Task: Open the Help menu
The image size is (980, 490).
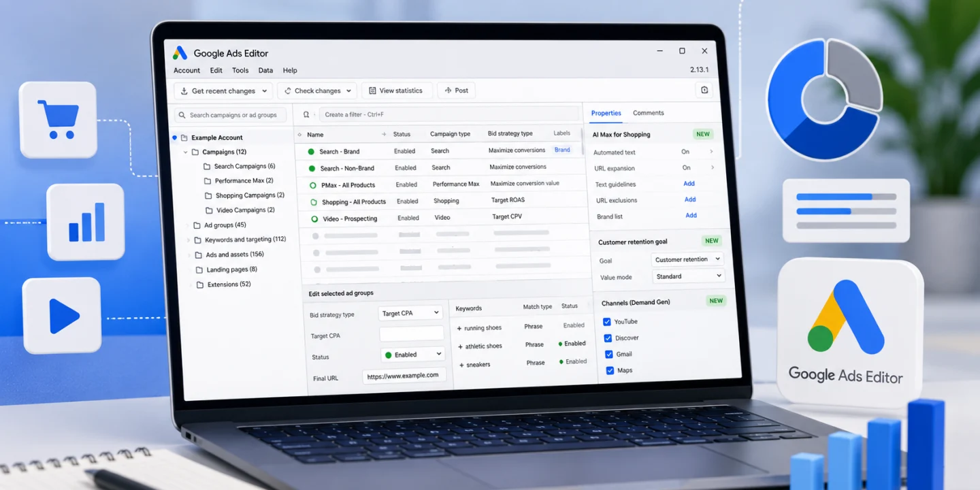Action: click(290, 70)
